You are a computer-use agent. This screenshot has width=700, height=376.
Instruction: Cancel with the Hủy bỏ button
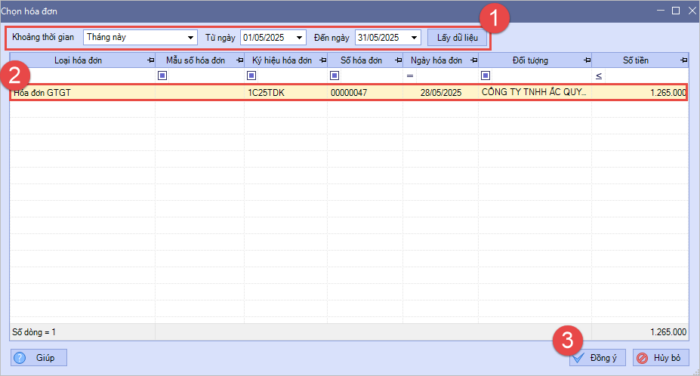(x=661, y=358)
